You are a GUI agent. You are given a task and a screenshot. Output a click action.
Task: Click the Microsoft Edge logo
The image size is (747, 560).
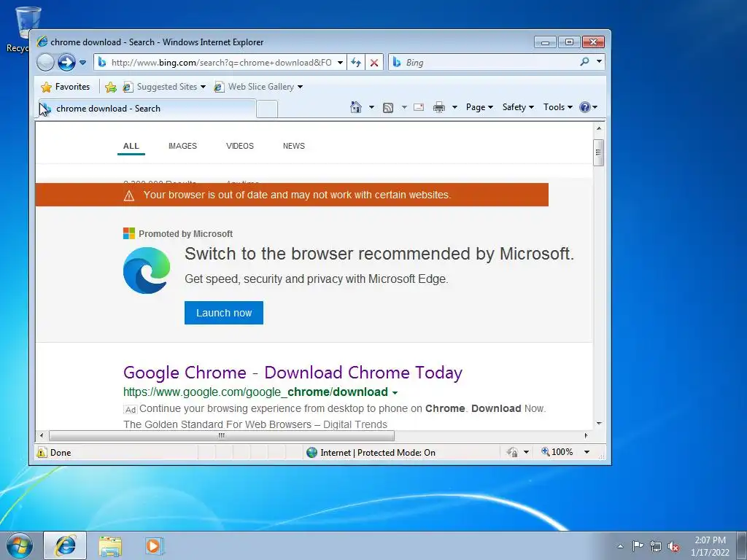pyautogui.click(x=146, y=271)
